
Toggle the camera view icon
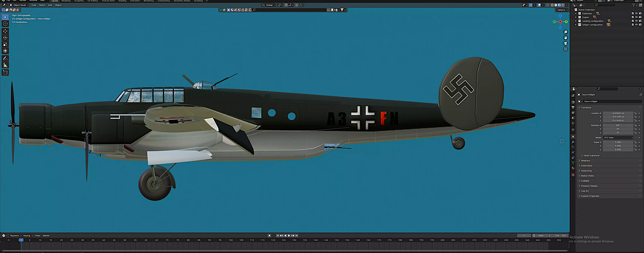coord(566,43)
